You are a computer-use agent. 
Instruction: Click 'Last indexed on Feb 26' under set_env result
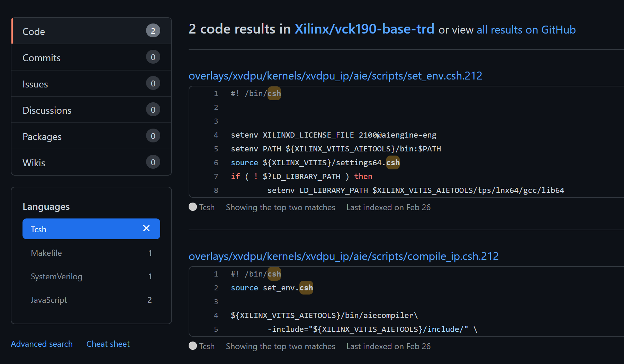pyautogui.click(x=388, y=207)
